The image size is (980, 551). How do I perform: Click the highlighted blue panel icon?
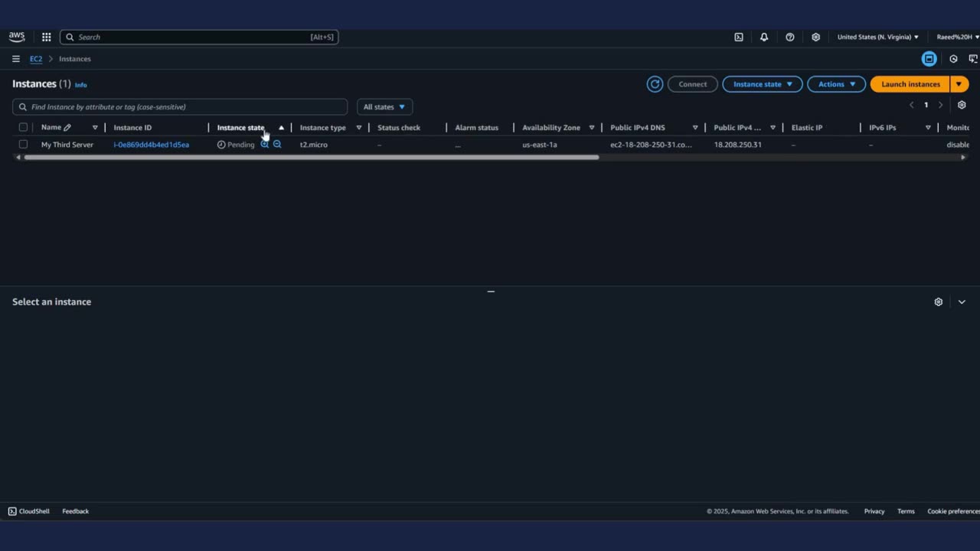click(x=929, y=59)
